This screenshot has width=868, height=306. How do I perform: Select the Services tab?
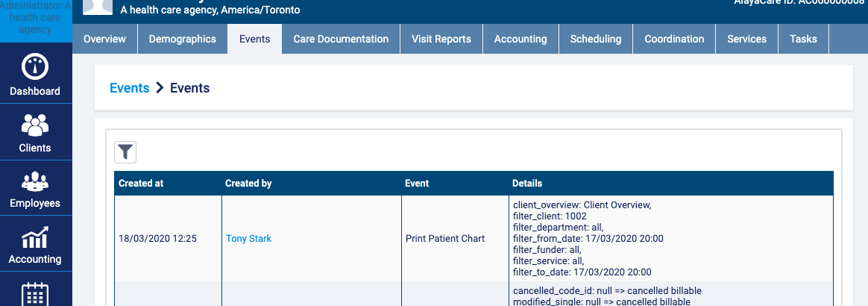(x=746, y=39)
